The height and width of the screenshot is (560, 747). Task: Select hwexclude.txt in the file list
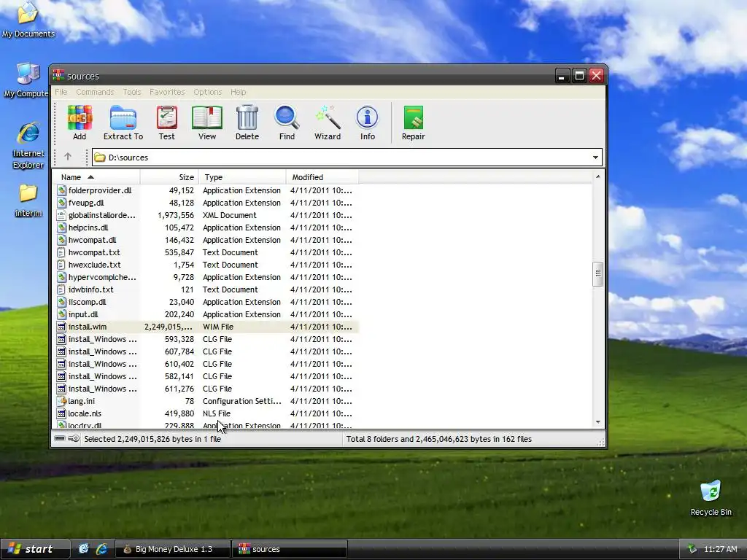205,265
